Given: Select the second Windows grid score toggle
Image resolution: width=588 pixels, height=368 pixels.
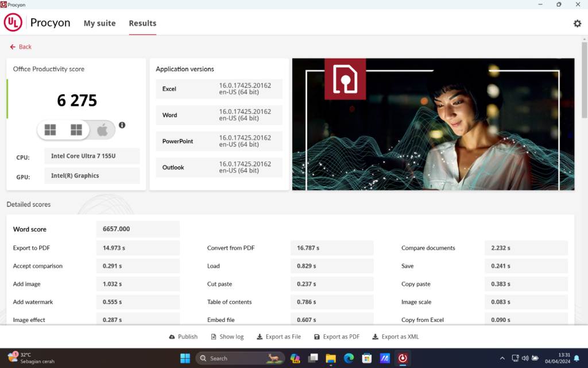Looking at the screenshot, I should click(76, 129).
